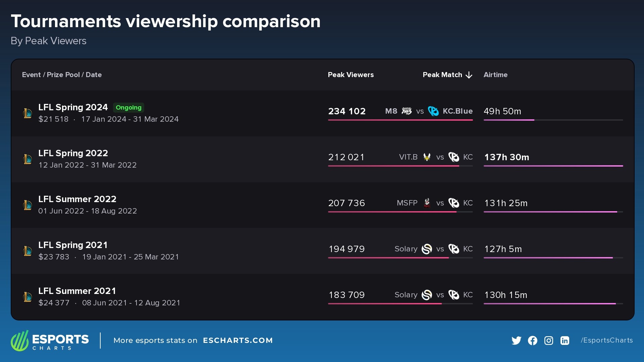Click the 19 Jan 2021 - 25 Mar 2021 dates
Viewport: 644px width, 362px height.
[130, 257]
